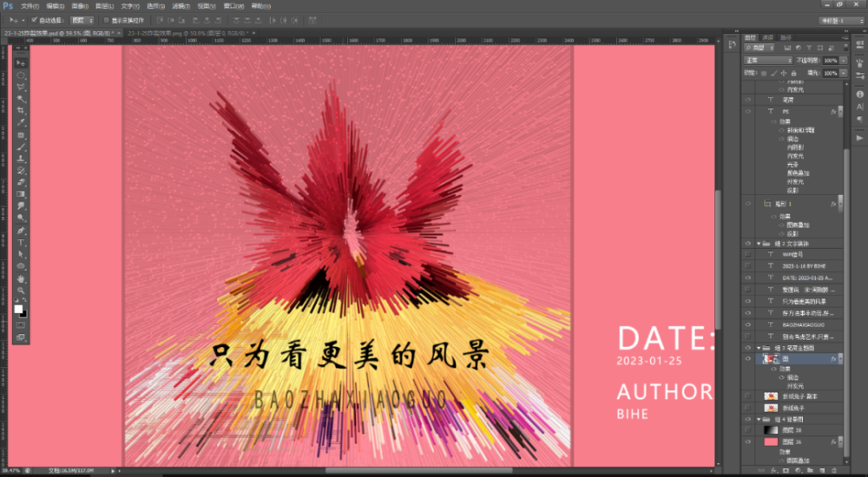Select the Eraser tool
The height and width of the screenshot is (477, 868).
pos(21,183)
